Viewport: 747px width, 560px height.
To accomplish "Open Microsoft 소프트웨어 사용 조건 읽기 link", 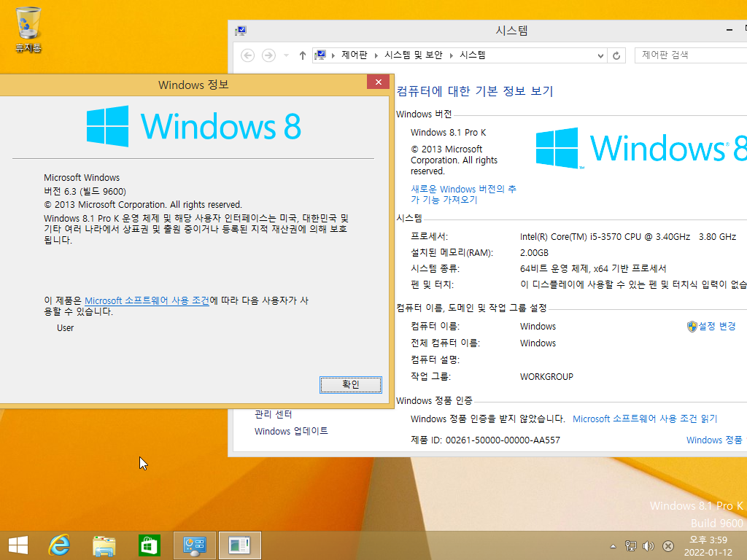I will tap(645, 419).
